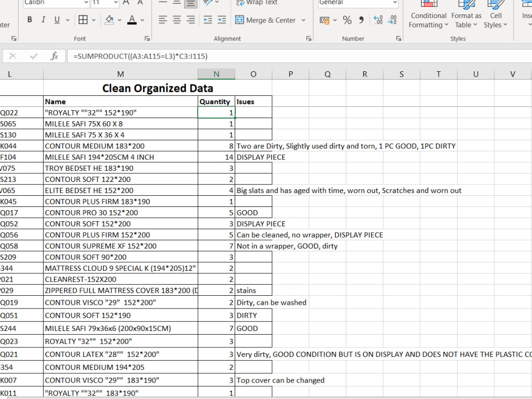Open Format as Table menu
Image resolution: width=532 pixels, height=399 pixels.
tap(466, 15)
